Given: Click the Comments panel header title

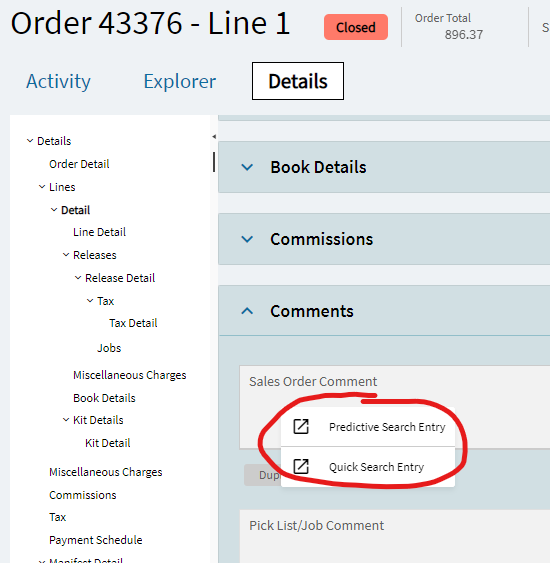Looking at the screenshot, I should point(312,311).
